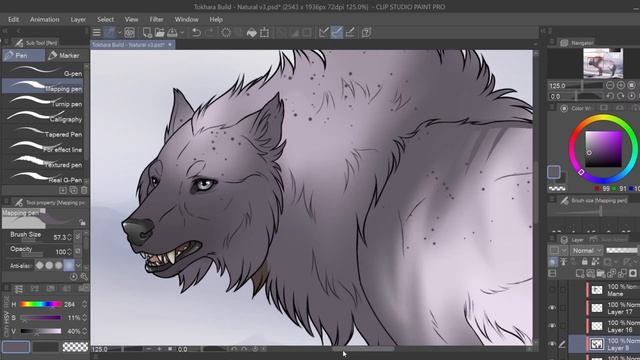
Task: Hide Layer 17 with eye icon
Action: coord(552,308)
